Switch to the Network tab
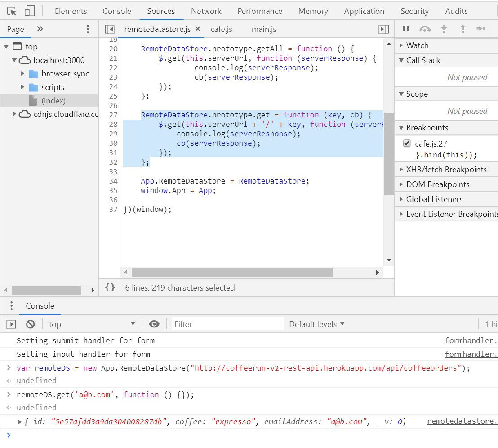Image resolution: width=498 pixels, height=448 pixels. (206, 11)
